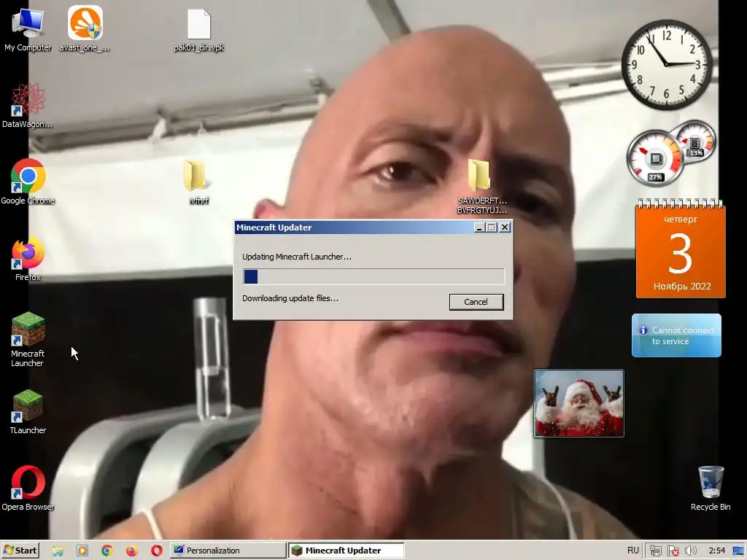Screen dimensions: 747x560
Task: Launch Chrome from the taskbar quick launch
Action: pos(107,551)
